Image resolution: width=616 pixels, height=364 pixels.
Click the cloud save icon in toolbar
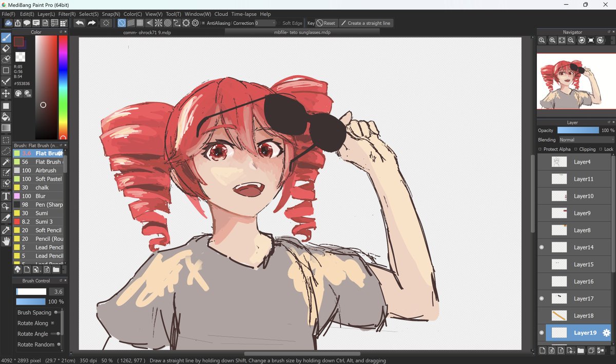tap(9, 23)
